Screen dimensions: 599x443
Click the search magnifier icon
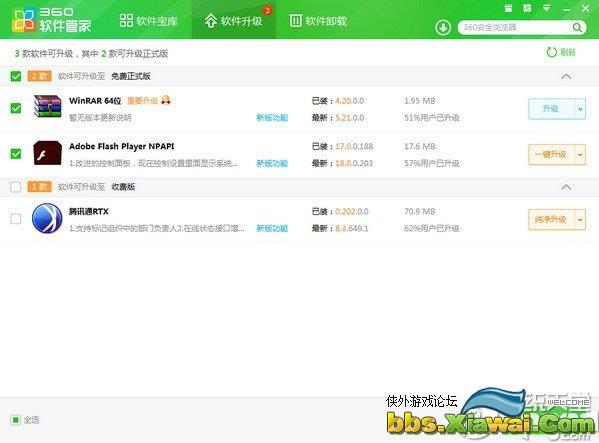click(x=577, y=27)
